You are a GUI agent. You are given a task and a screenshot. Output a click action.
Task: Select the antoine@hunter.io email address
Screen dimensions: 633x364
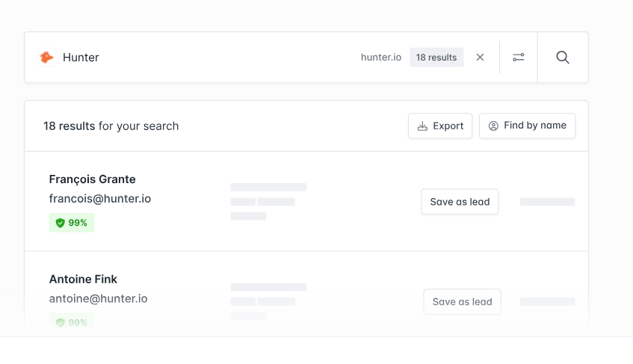coord(99,299)
